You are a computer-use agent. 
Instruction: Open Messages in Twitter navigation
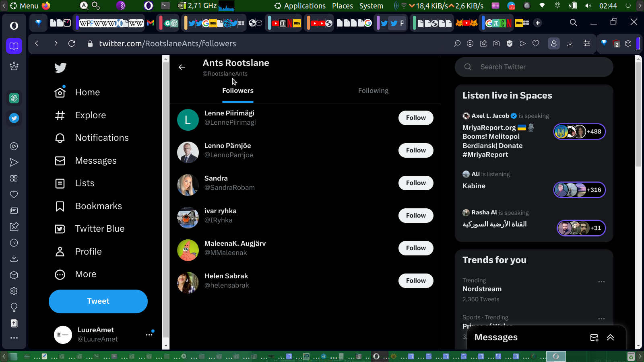[85, 161]
